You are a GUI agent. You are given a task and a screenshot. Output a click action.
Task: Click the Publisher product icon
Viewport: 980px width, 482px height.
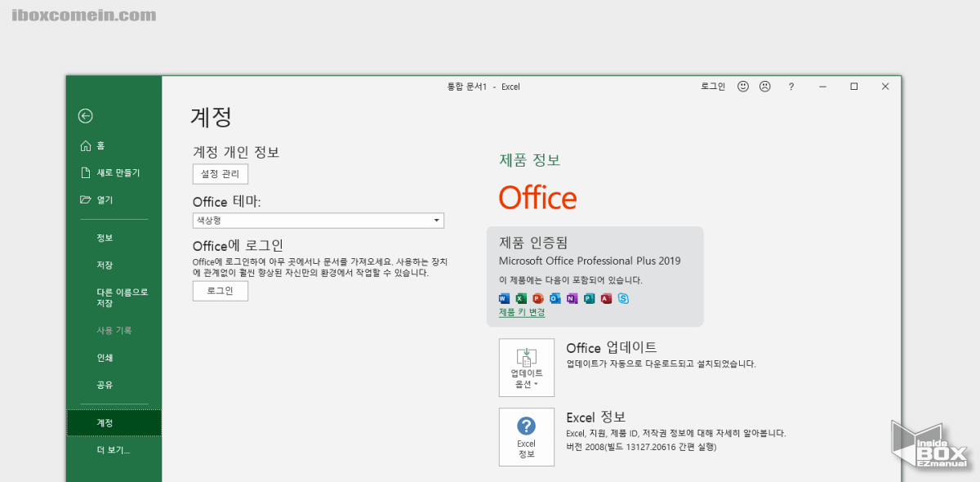click(589, 298)
